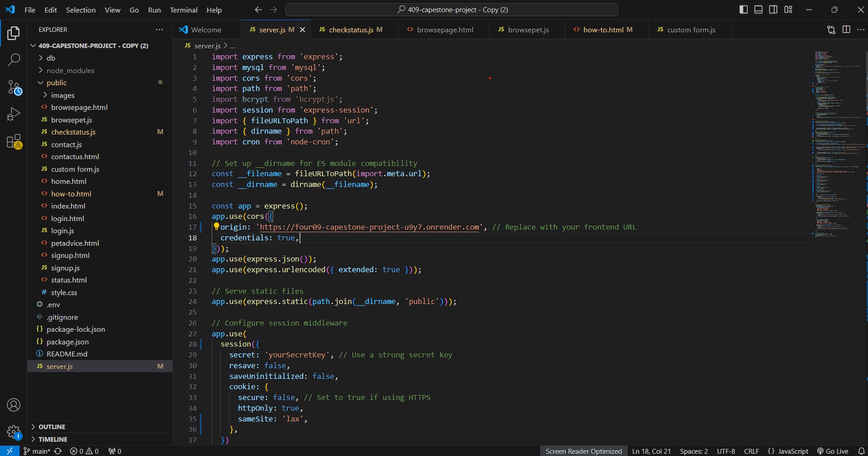Open the Terminal menu
This screenshot has width=868, height=456.
183,10
